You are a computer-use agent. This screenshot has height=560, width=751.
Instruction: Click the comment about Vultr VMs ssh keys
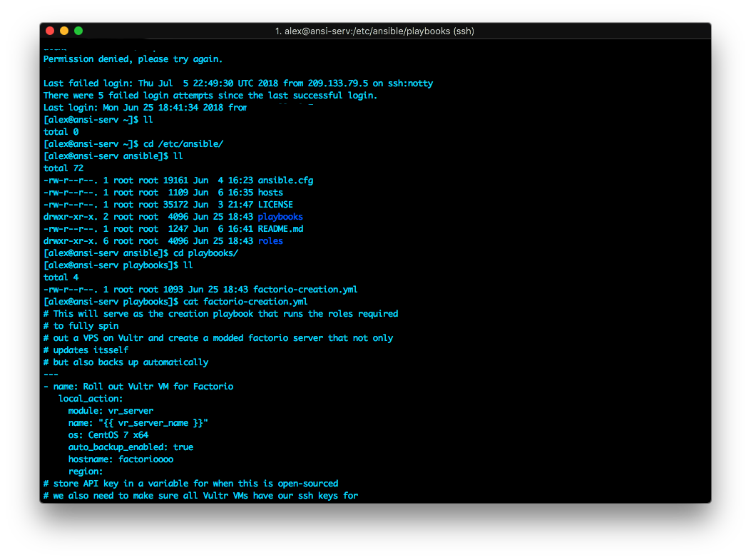[x=200, y=496]
